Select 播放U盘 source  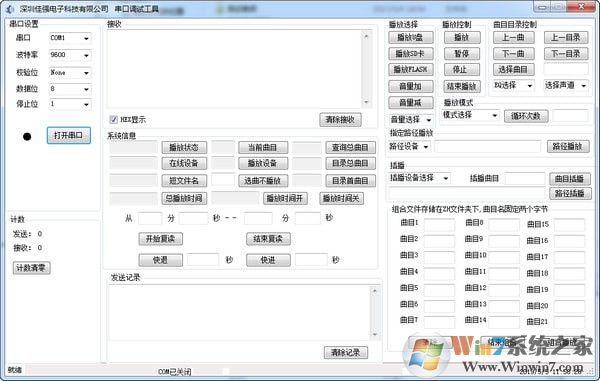tap(411, 37)
